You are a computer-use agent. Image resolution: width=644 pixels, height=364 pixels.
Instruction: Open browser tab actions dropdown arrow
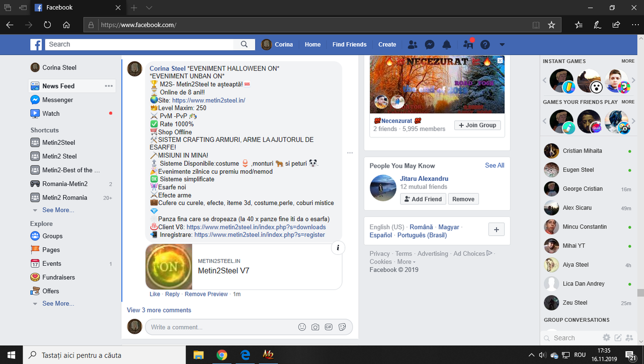pos(149,8)
